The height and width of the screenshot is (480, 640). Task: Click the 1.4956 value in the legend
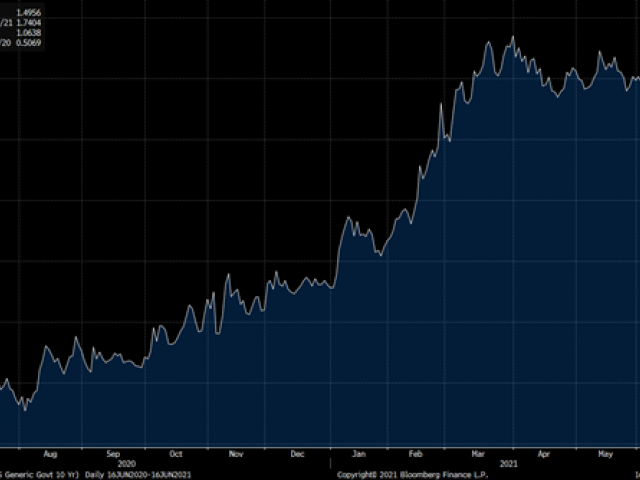29,11
